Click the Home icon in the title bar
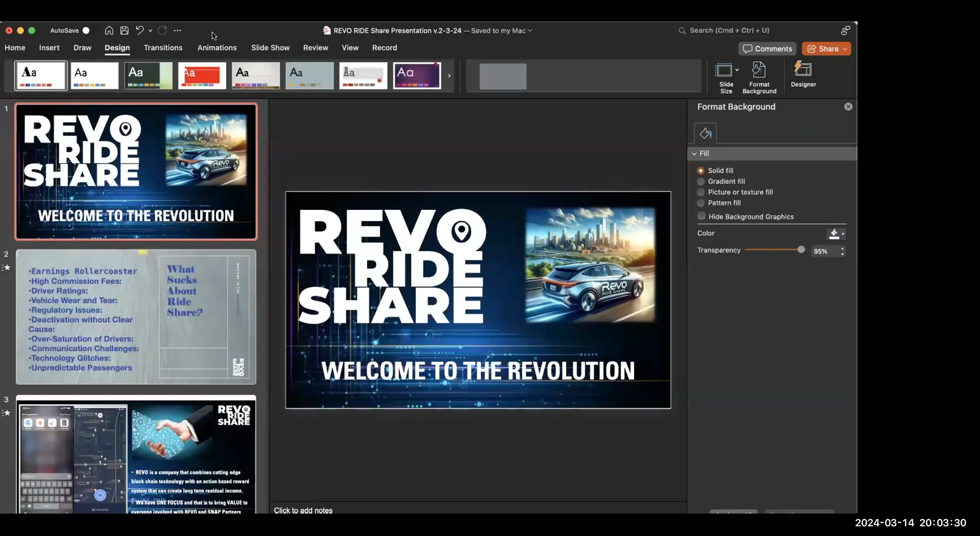980x536 pixels. coord(109,31)
